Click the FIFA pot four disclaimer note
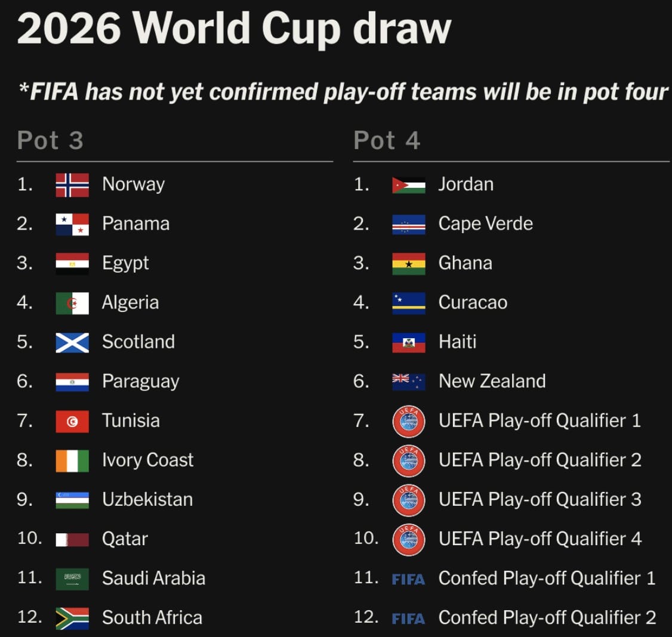Screen dimensions: 672x637 click(x=343, y=92)
